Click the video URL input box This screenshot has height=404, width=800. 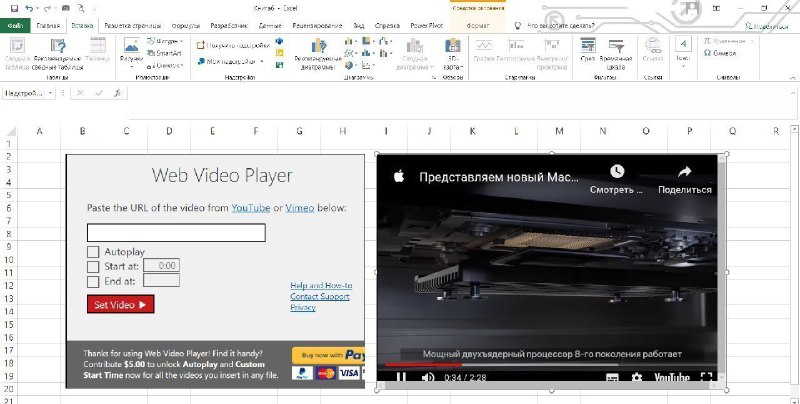(176, 233)
